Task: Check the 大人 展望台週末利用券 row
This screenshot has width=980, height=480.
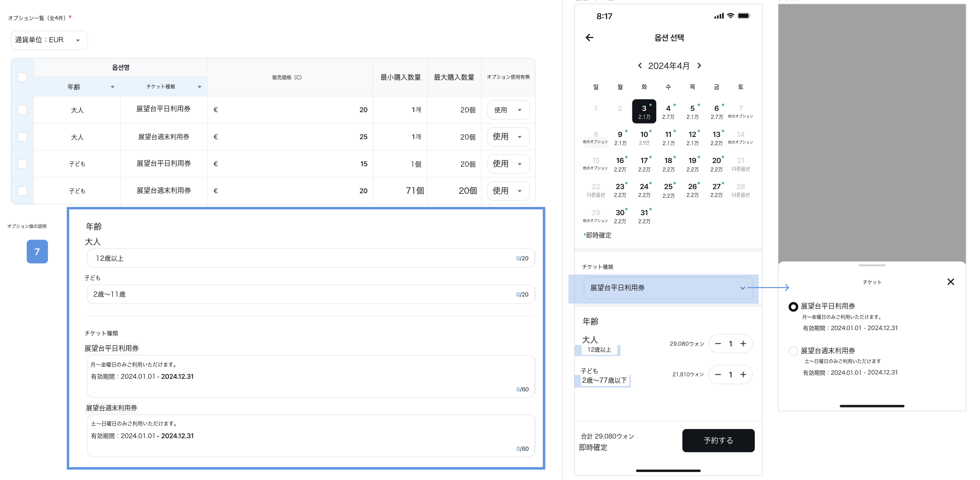Action: click(22, 137)
